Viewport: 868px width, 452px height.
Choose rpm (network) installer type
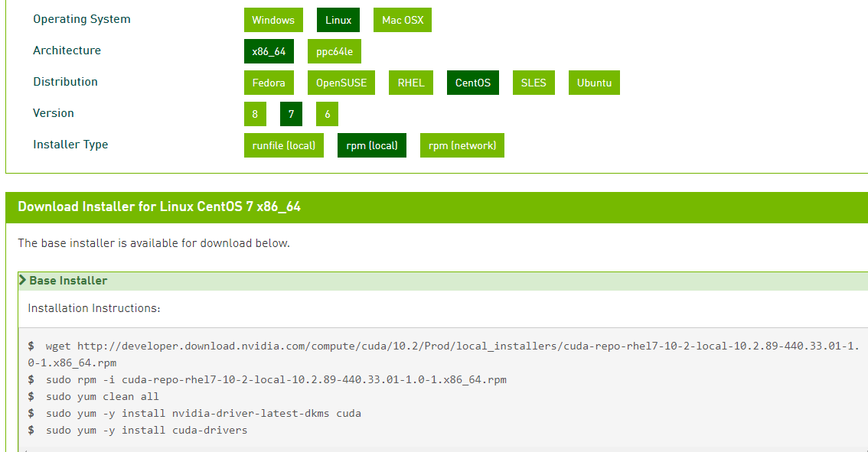pyautogui.click(x=462, y=145)
